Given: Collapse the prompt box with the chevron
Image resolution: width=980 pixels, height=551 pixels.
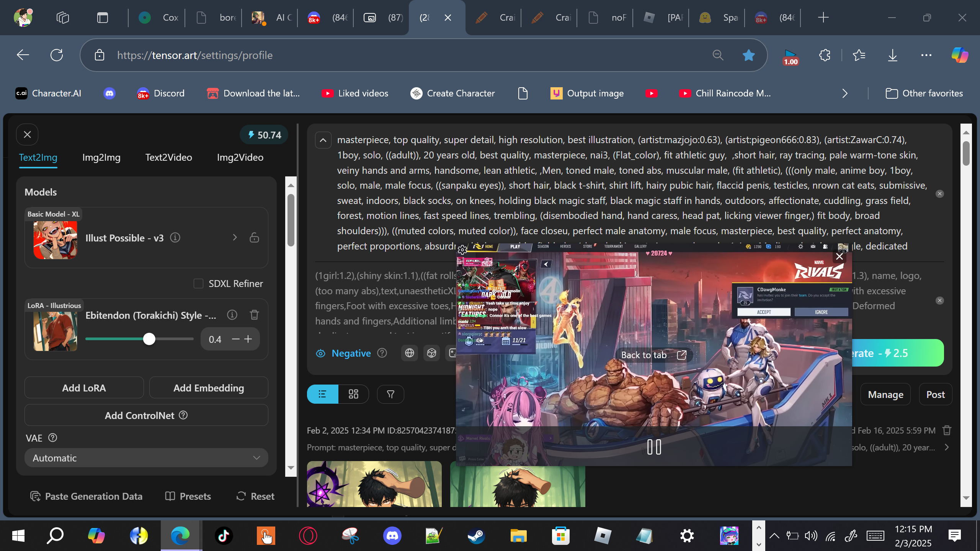Looking at the screenshot, I should [x=323, y=140].
